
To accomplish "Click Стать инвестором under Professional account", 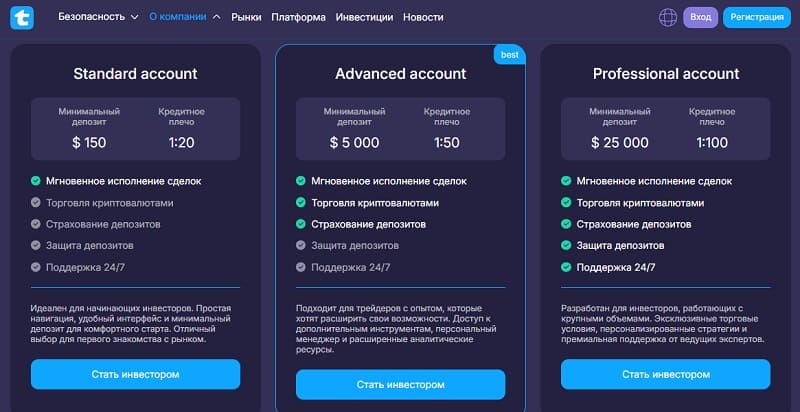I will coord(666,374).
